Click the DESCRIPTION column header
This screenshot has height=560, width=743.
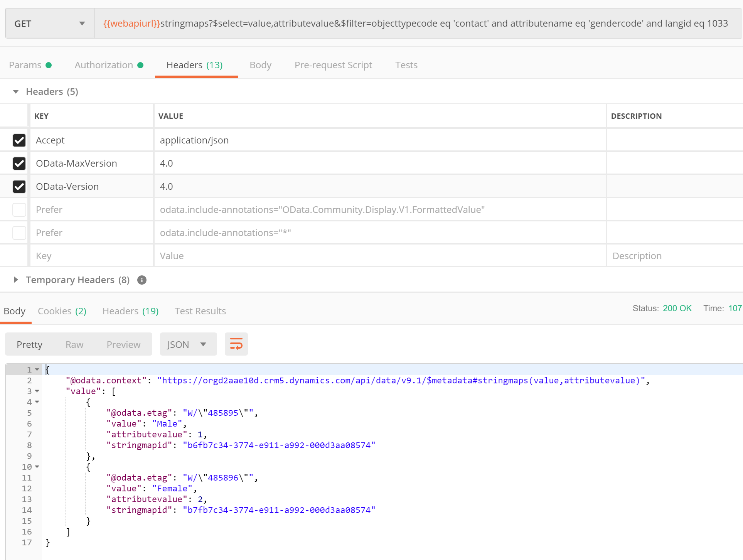(636, 116)
